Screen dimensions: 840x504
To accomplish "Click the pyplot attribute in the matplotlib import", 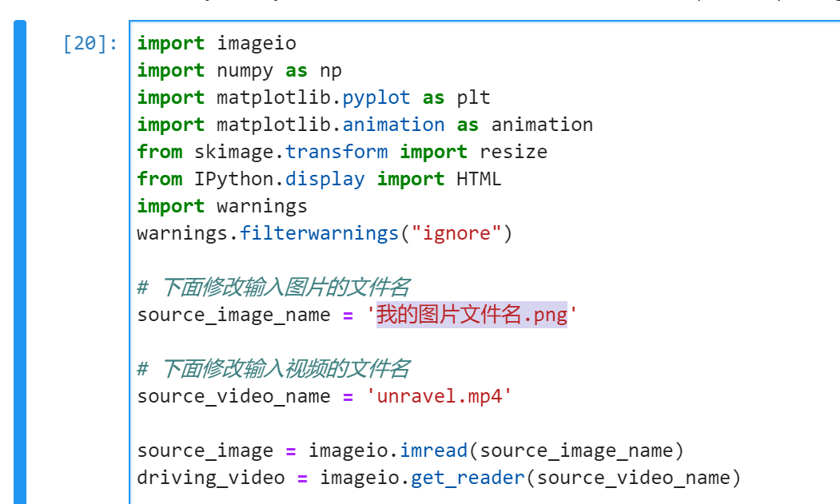I will [376, 97].
